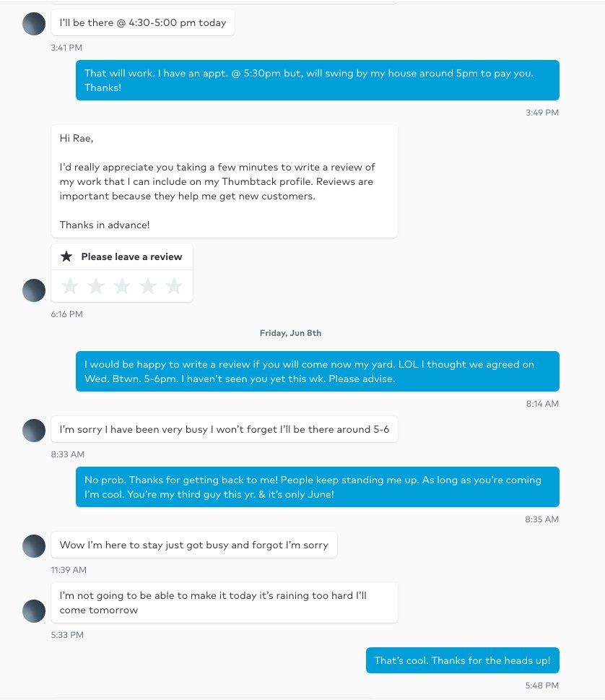
Task: Click avatar beside '4:30-5:00 pm today' message
Action: [x=34, y=24]
